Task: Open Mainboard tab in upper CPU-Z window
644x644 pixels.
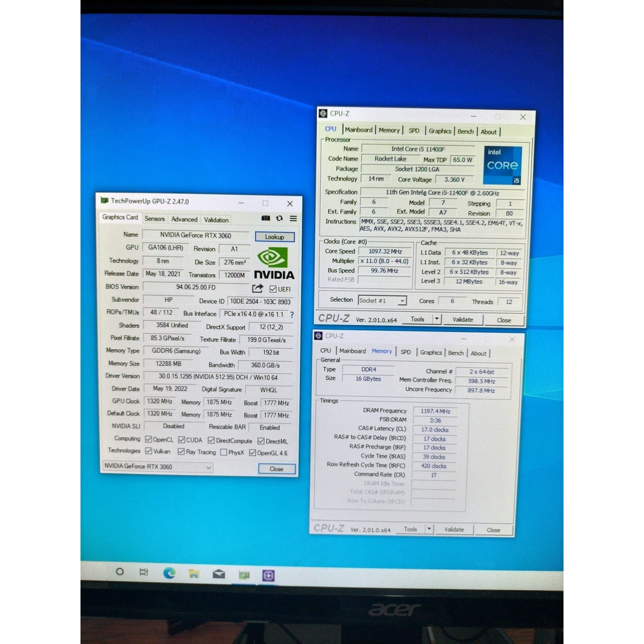Action: [x=358, y=130]
